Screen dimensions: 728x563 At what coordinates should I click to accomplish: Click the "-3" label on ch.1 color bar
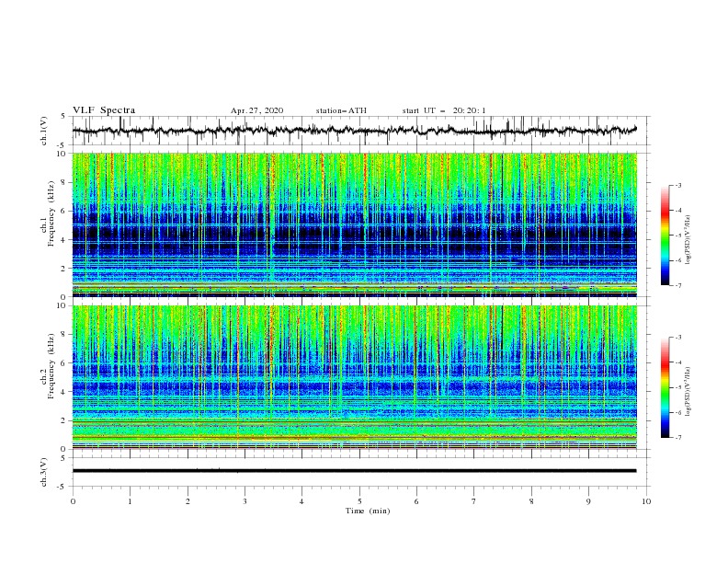pos(678,185)
